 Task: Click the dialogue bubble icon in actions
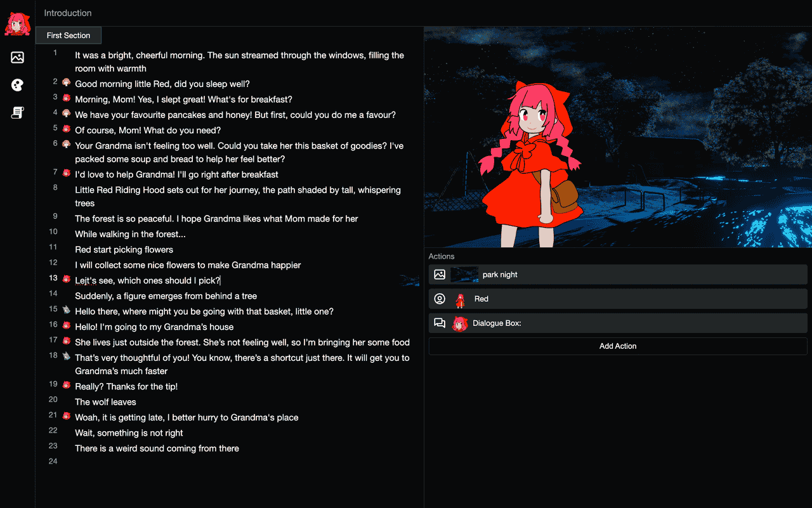pyautogui.click(x=440, y=323)
